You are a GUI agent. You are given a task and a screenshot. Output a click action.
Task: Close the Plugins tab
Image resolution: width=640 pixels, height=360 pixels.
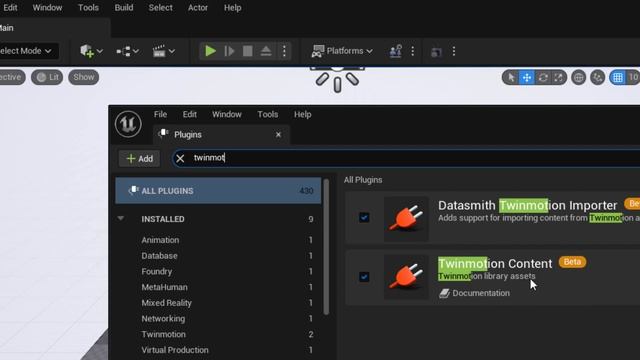click(278, 135)
